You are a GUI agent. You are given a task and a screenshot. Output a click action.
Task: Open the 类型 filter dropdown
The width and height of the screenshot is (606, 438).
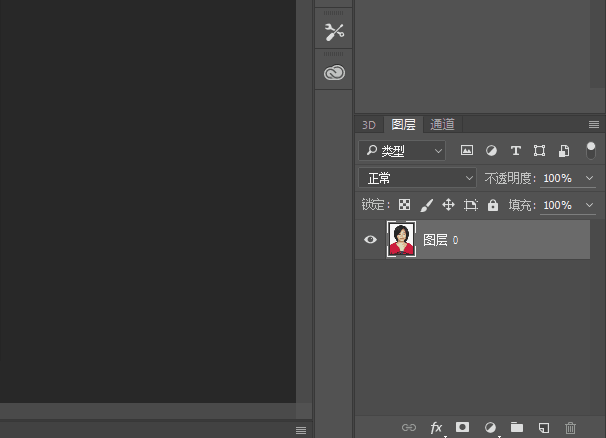(x=402, y=150)
